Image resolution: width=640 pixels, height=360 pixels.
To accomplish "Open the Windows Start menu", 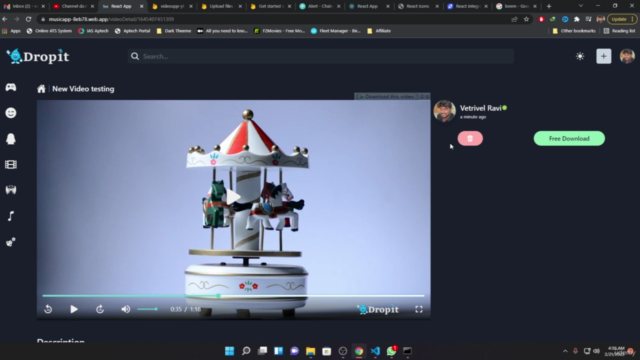I will point(229,351).
